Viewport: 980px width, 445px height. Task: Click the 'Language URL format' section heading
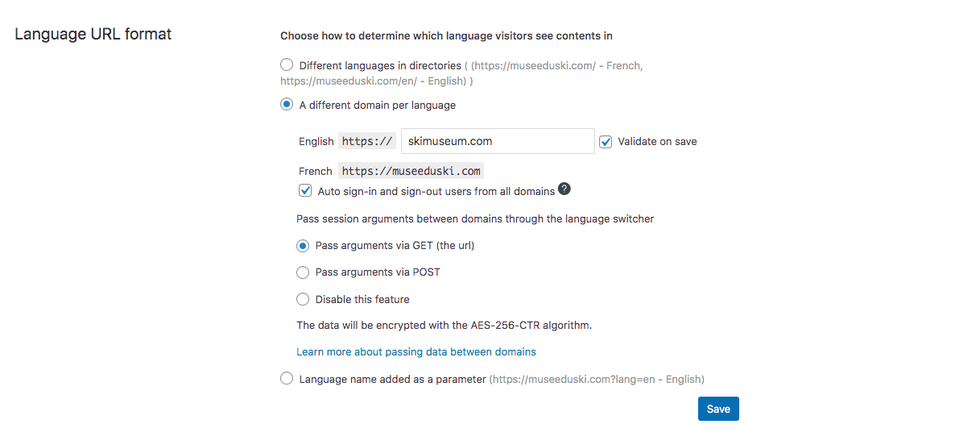pos(93,34)
